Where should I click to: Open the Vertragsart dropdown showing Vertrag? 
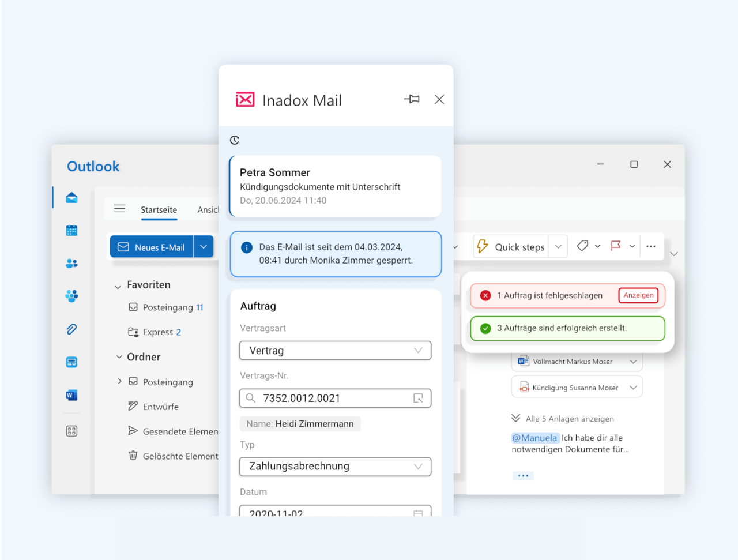point(335,351)
